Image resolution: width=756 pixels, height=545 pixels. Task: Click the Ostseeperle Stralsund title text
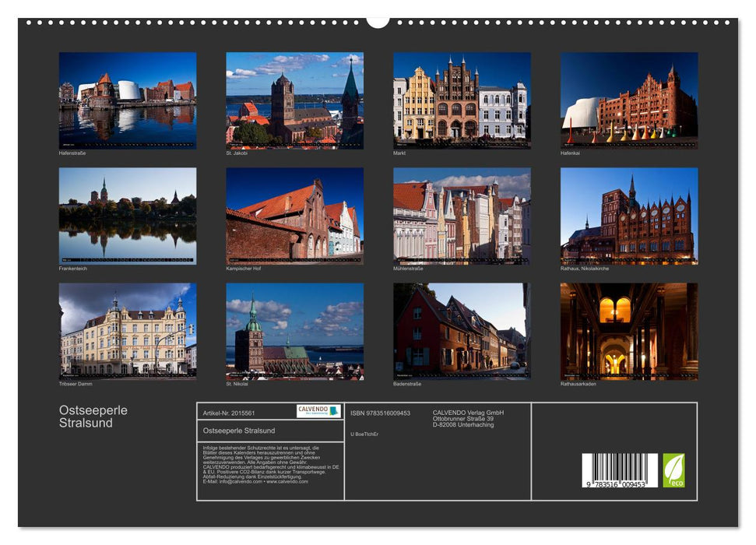[x=93, y=414]
